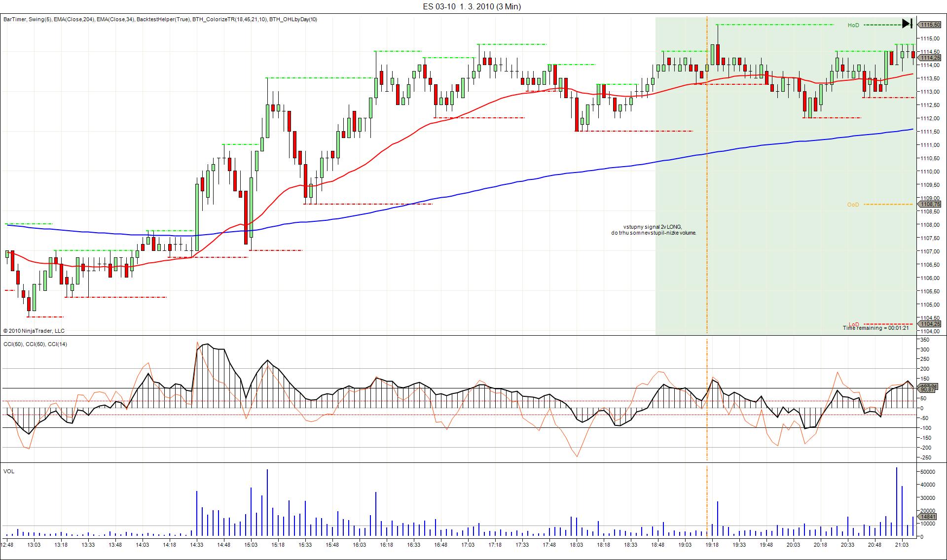Click the HoD label on chart
947x560 pixels.
(853, 25)
